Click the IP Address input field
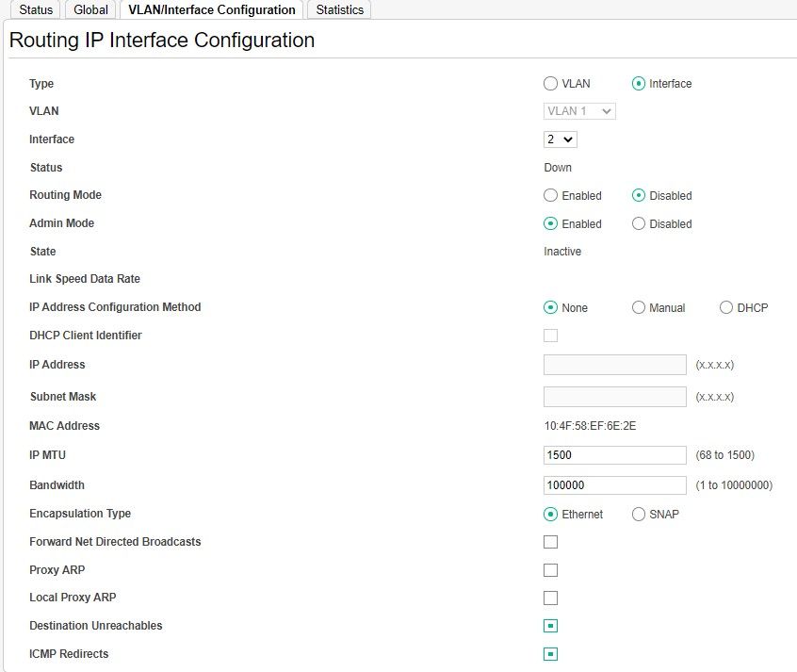Image resolution: width=797 pixels, height=672 pixels. (615, 365)
